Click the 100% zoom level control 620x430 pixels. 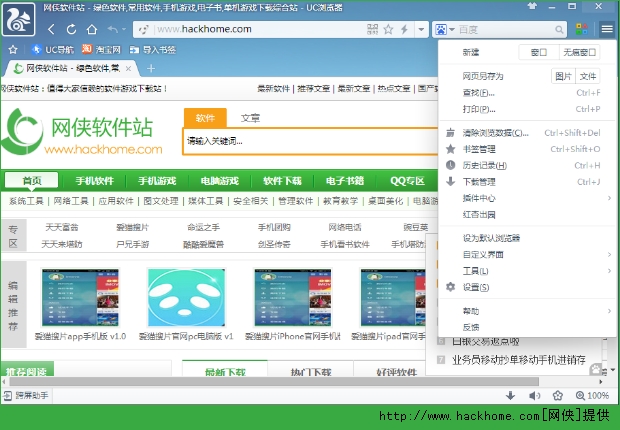(x=592, y=395)
